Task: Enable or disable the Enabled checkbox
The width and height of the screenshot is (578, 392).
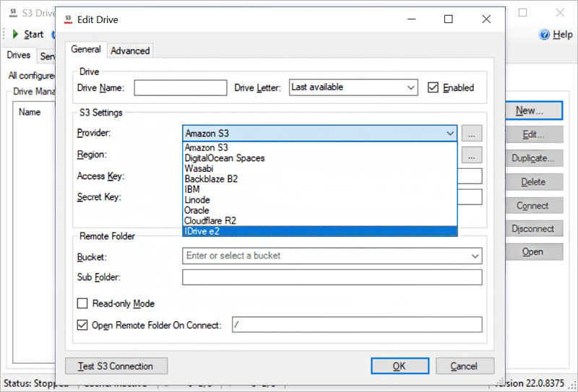Action: point(433,87)
